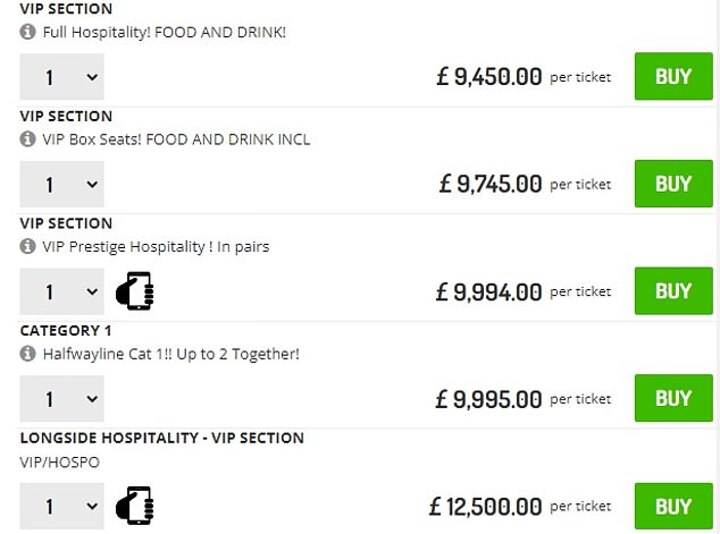The image size is (720, 534).
Task: Click info icon beside VIP Box Seats
Action: [x=28, y=139]
